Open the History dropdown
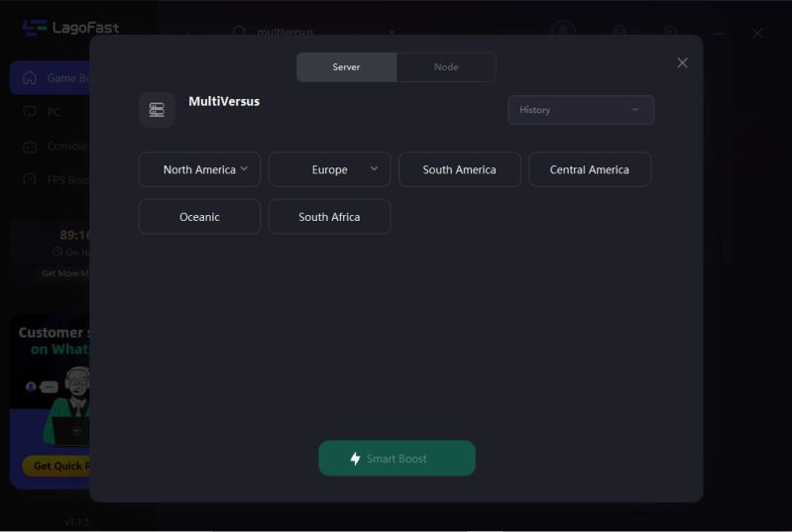The image size is (792, 532). [x=581, y=110]
